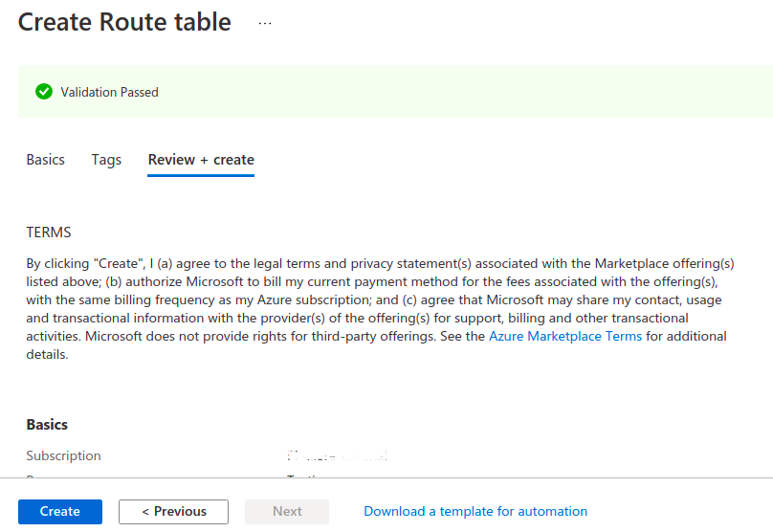The width and height of the screenshot is (773, 532).
Task: Select the Review + create tab
Action: click(201, 160)
